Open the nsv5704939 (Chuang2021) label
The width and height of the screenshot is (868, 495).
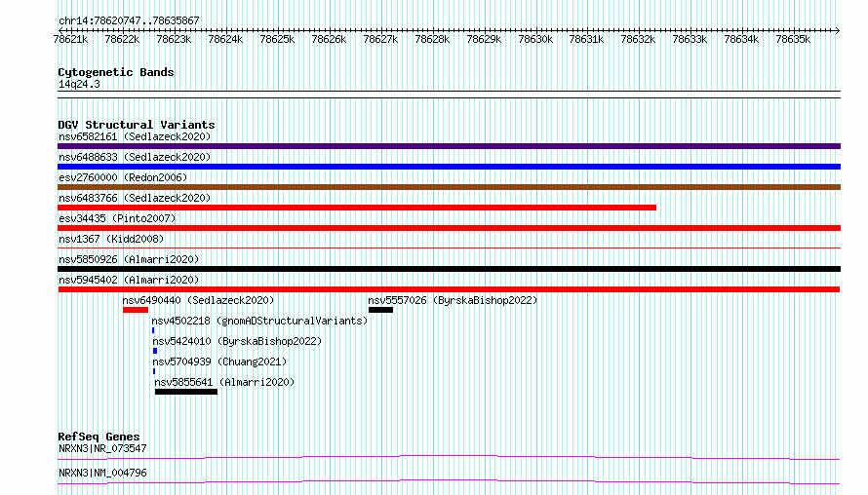tap(219, 362)
